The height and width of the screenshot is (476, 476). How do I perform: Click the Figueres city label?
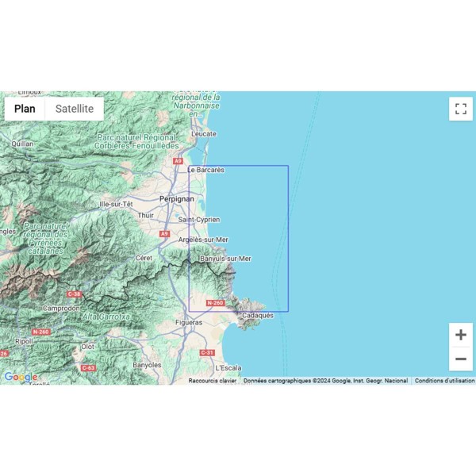[188, 323]
